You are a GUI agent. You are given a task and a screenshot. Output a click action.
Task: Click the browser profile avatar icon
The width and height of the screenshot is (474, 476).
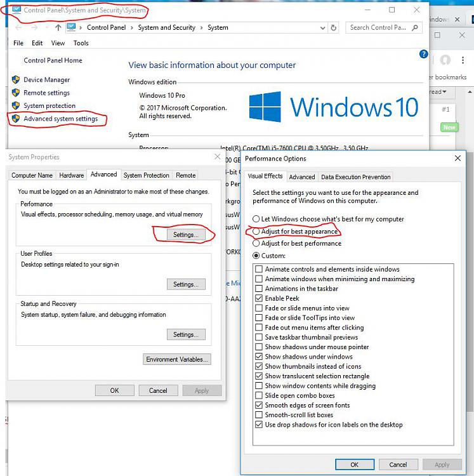click(x=445, y=60)
